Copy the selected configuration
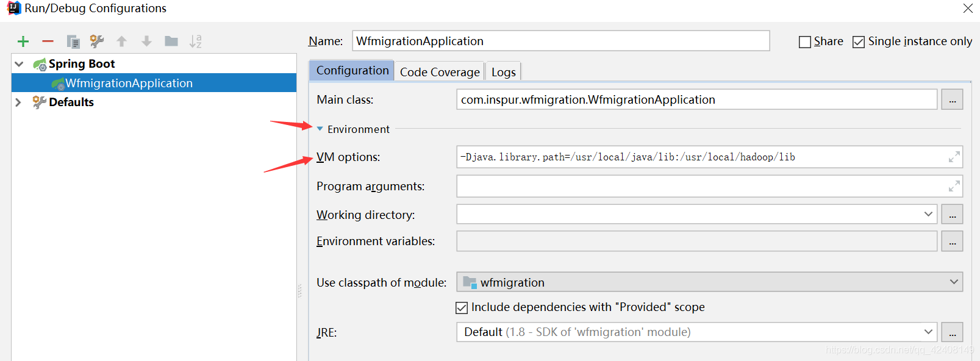 point(73,41)
